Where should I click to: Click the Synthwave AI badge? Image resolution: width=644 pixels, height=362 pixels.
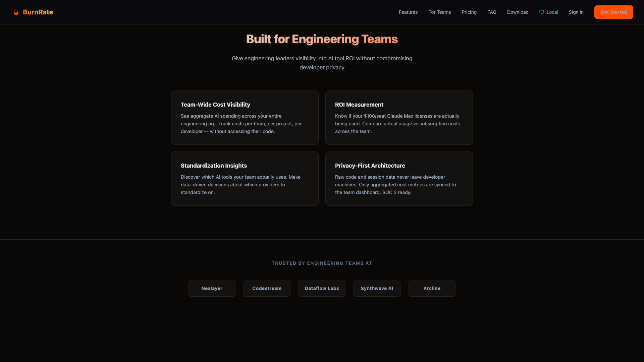[x=377, y=288]
